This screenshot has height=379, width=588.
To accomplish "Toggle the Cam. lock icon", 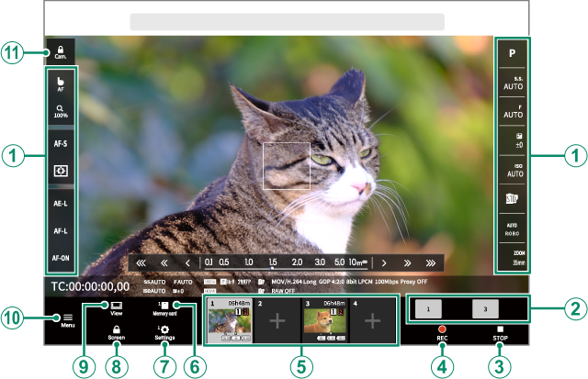I will click(x=60, y=51).
